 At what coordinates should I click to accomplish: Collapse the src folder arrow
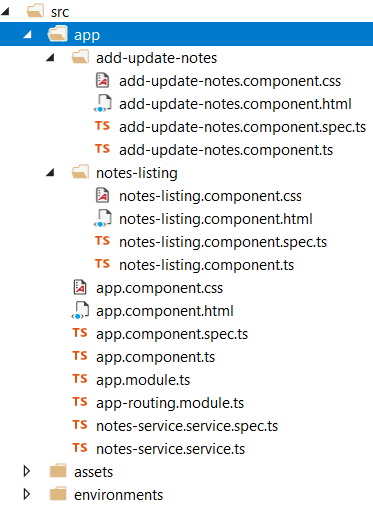click(x=5, y=11)
